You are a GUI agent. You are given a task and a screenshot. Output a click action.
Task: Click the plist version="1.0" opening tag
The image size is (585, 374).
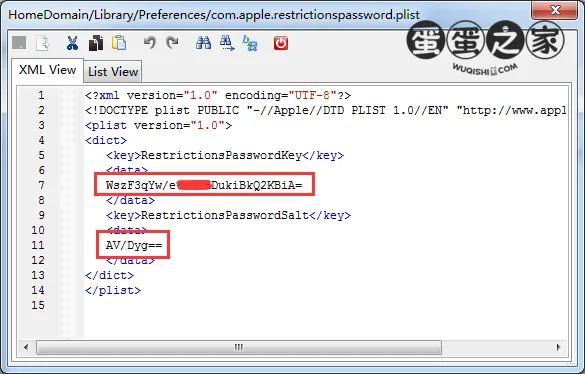click(x=159, y=125)
